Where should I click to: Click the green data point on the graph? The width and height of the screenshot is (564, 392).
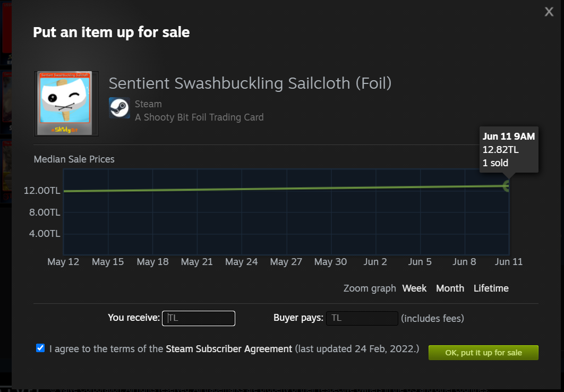[507, 185]
